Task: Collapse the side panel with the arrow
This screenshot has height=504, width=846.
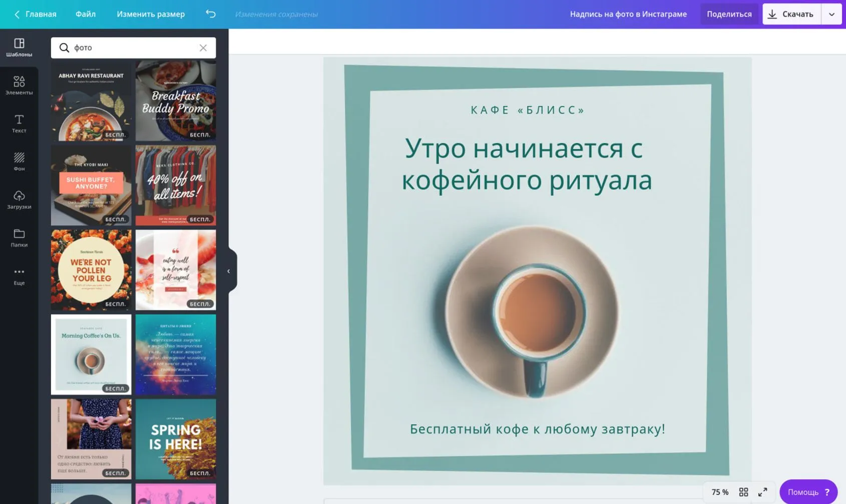Action: (x=229, y=271)
